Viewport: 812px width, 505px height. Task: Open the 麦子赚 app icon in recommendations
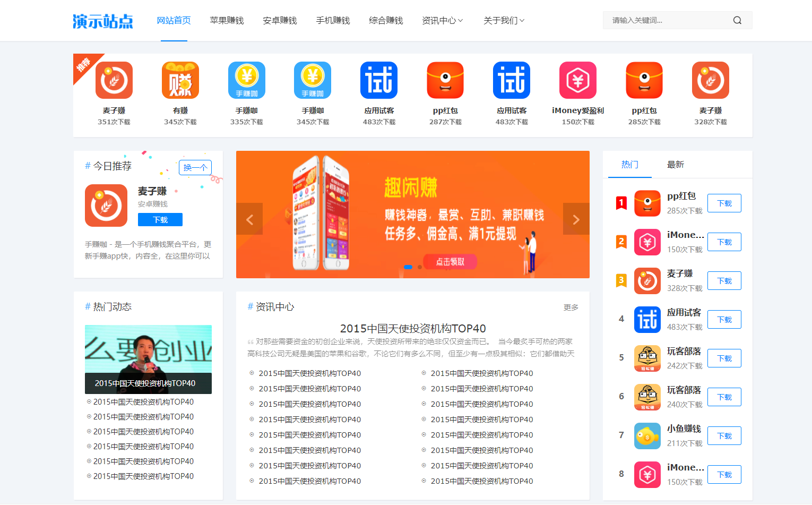tap(114, 80)
